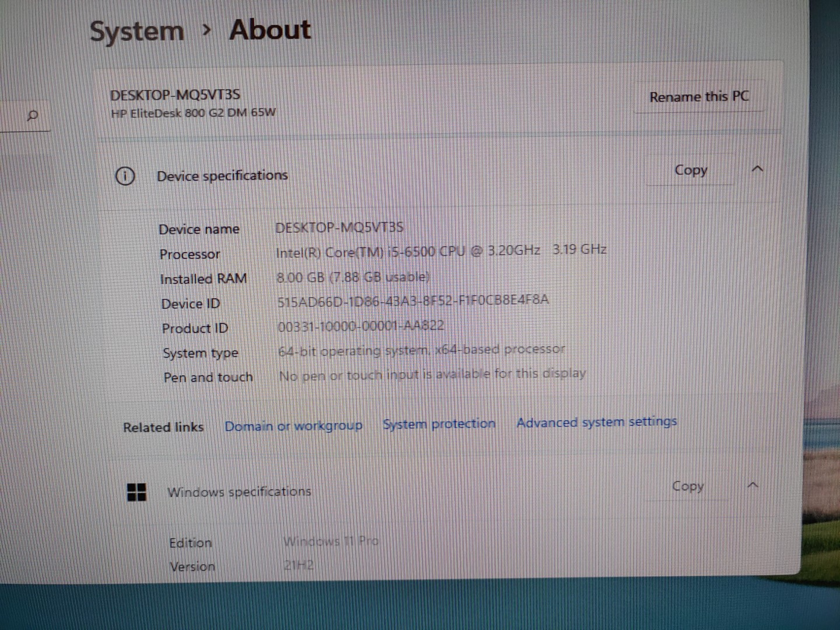Open the System protection link
The image size is (840, 630).
click(x=439, y=424)
